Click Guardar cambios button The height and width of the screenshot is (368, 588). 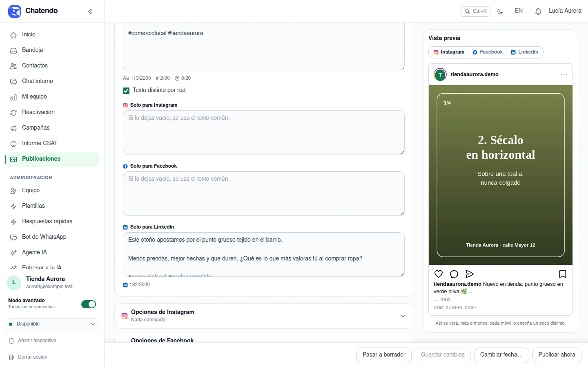[443, 355]
